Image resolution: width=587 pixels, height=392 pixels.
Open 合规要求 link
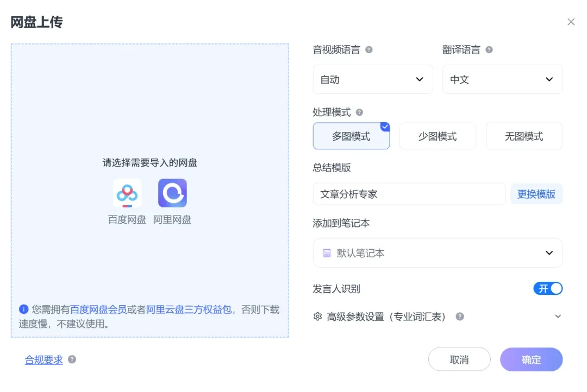coord(44,360)
